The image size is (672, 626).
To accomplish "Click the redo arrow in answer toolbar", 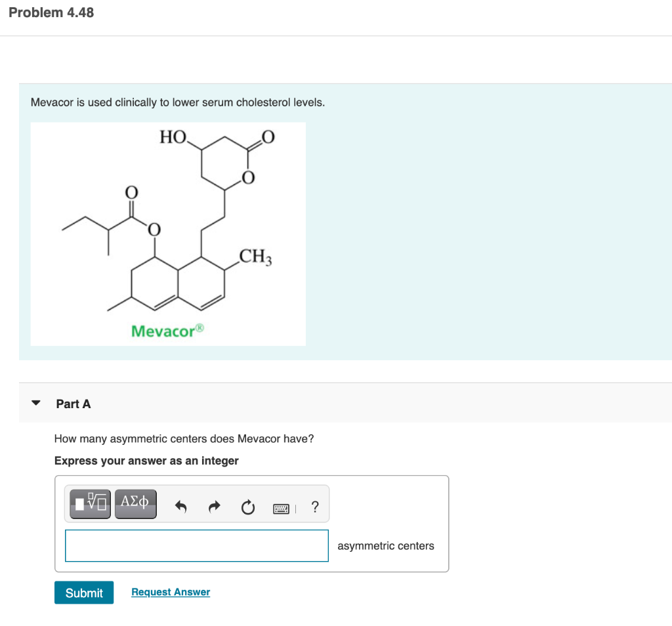I will [x=215, y=506].
